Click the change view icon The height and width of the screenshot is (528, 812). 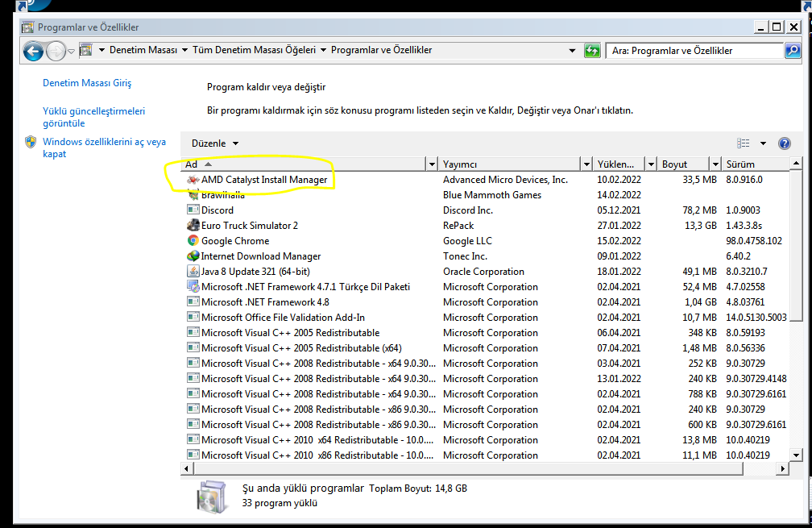(x=743, y=143)
